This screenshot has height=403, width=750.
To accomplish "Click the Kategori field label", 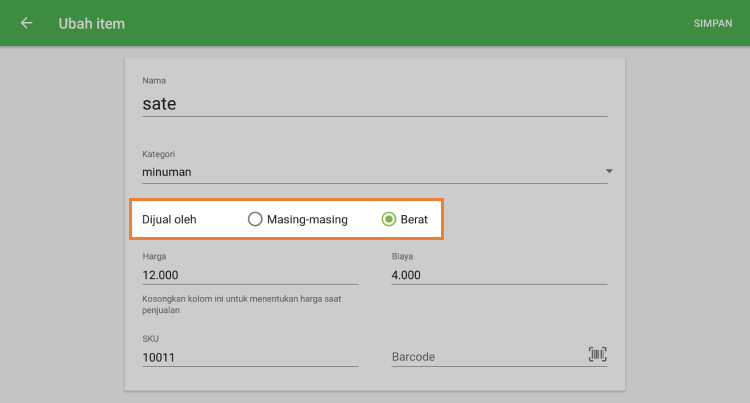I will [159, 154].
